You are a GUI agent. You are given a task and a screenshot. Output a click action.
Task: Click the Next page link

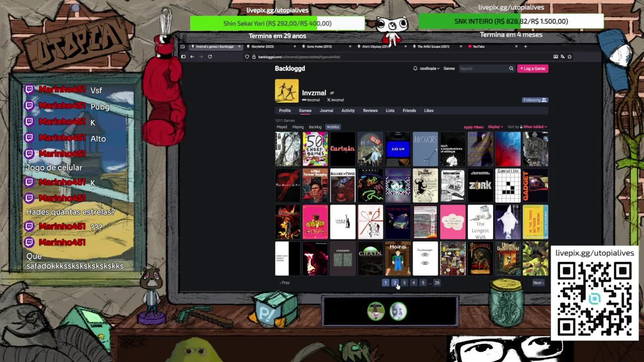point(538,283)
